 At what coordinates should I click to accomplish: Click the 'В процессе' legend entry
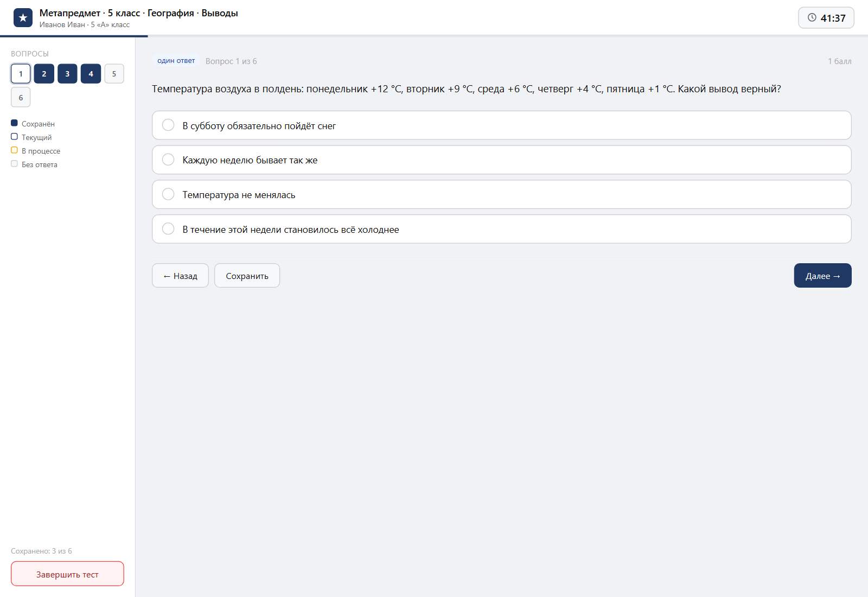click(x=36, y=151)
